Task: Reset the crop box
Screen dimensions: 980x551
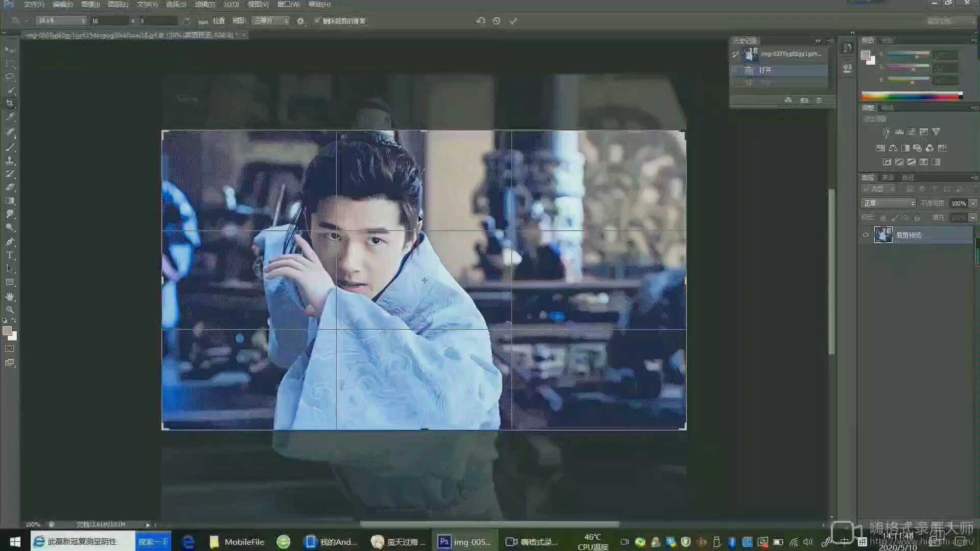Action: (x=480, y=21)
